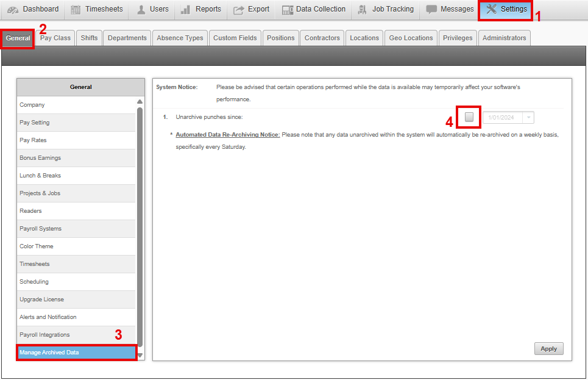Open Color Theme settings
This screenshot has height=380, width=588.
click(76, 246)
